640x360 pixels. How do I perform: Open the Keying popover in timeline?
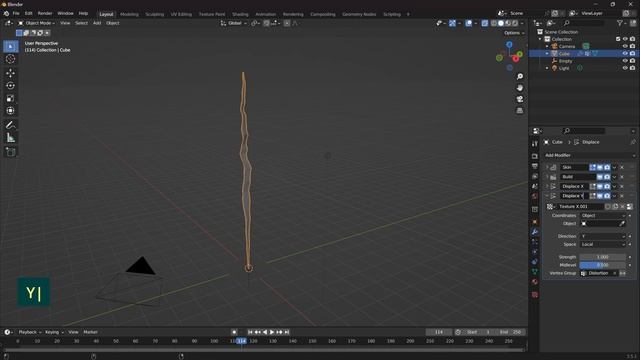pyautogui.click(x=54, y=332)
